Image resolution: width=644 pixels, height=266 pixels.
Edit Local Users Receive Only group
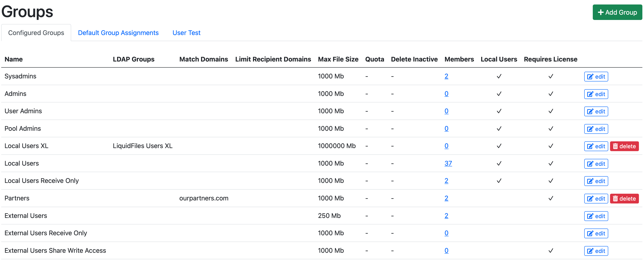point(596,181)
